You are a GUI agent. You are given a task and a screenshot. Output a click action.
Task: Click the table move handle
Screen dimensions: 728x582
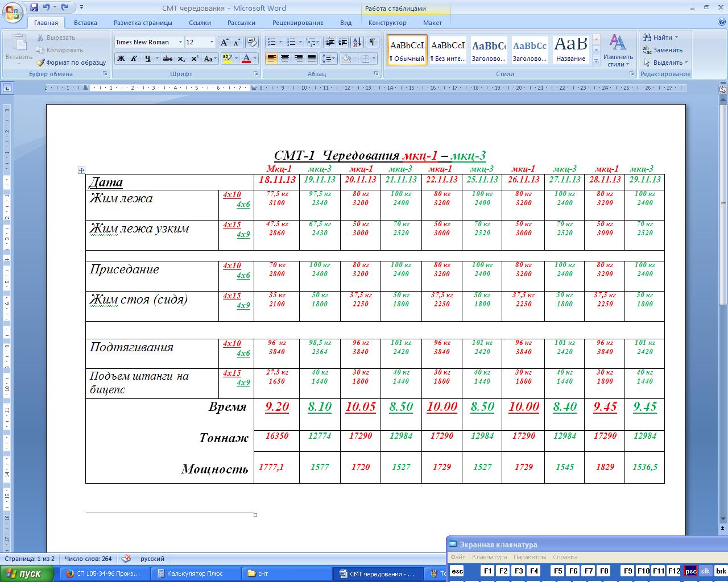[81, 170]
